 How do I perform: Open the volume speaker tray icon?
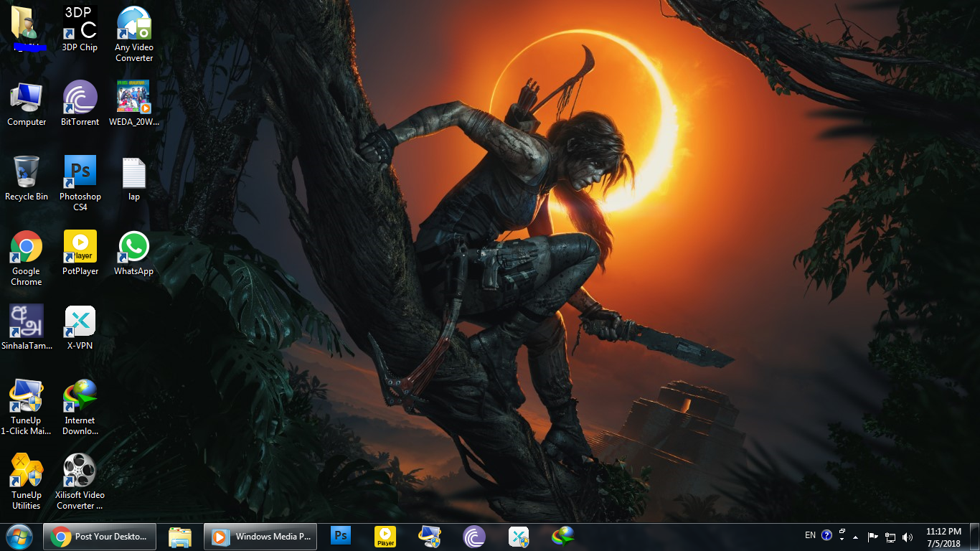click(908, 537)
